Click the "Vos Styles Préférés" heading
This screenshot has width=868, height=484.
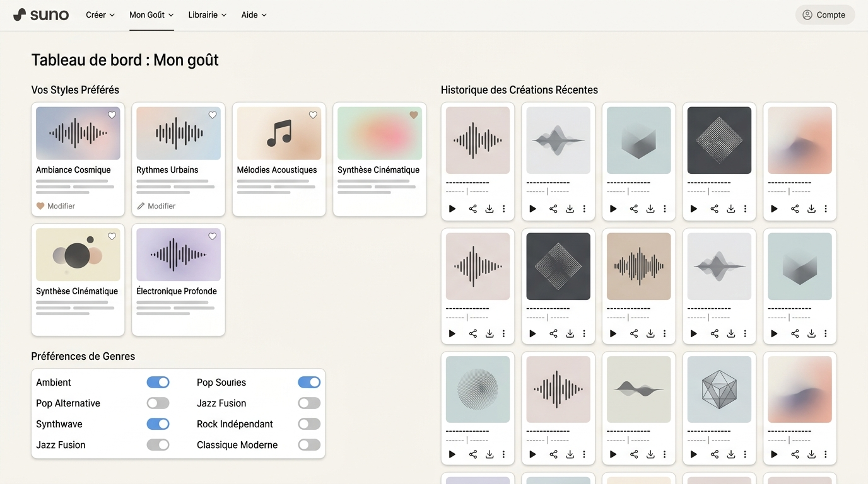coord(75,90)
